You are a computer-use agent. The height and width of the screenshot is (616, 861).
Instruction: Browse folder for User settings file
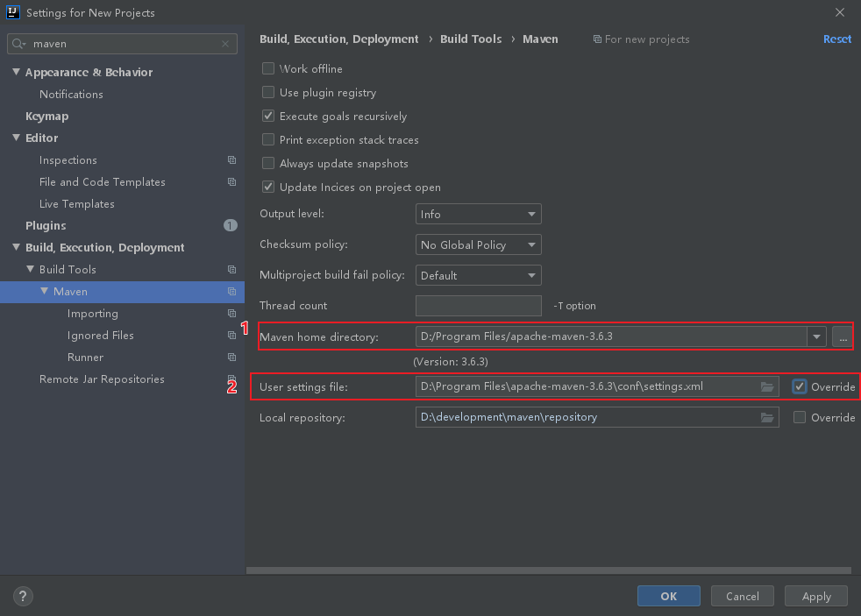pos(767,386)
